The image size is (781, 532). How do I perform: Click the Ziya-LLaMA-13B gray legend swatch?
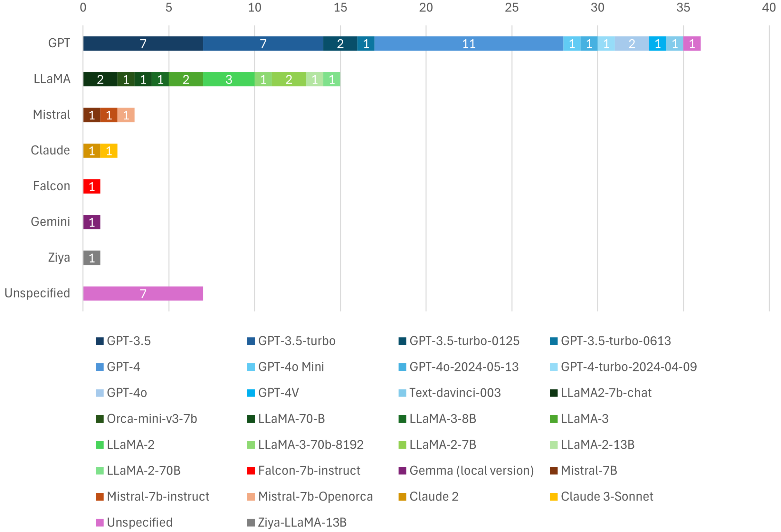(251, 522)
